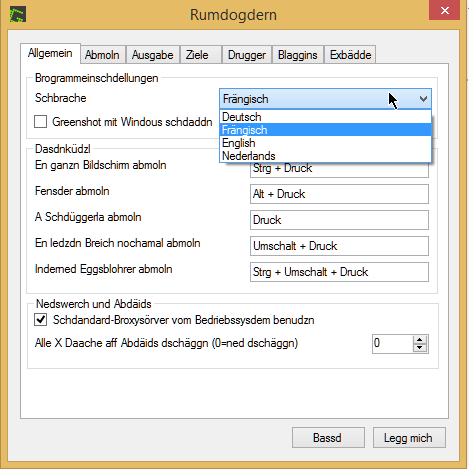The image size is (469, 469).
Task: Click the Umschalt + Druck hotkey field
Action: [339, 246]
